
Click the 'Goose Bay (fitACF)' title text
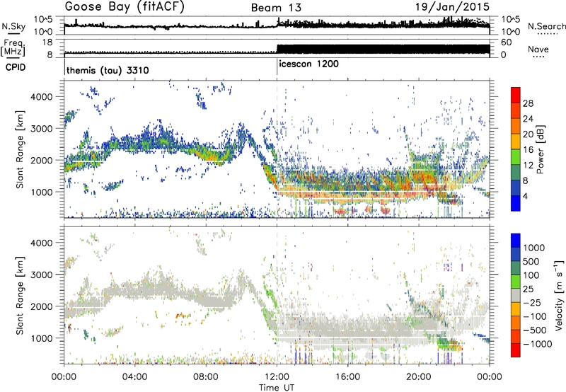(125, 7)
